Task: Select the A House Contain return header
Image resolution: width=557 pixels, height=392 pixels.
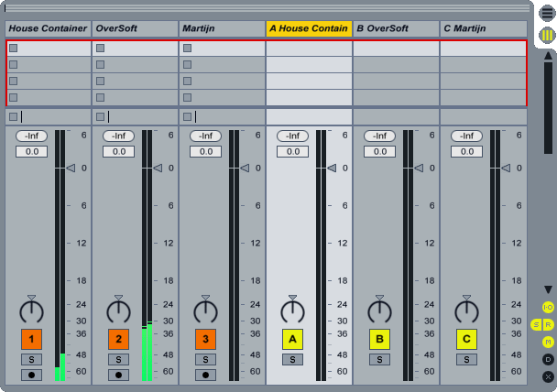Action: (x=309, y=28)
